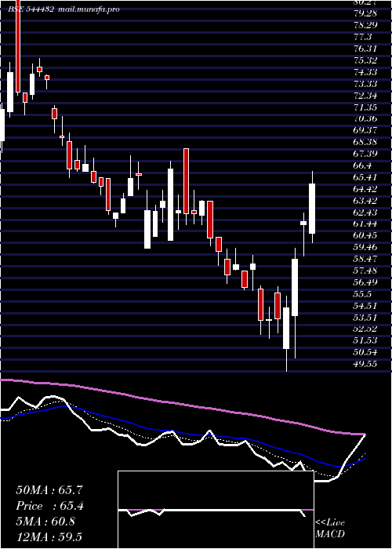Click the 65.41 price axis label
The image size is (392, 549).
pyautogui.click(x=365, y=176)
